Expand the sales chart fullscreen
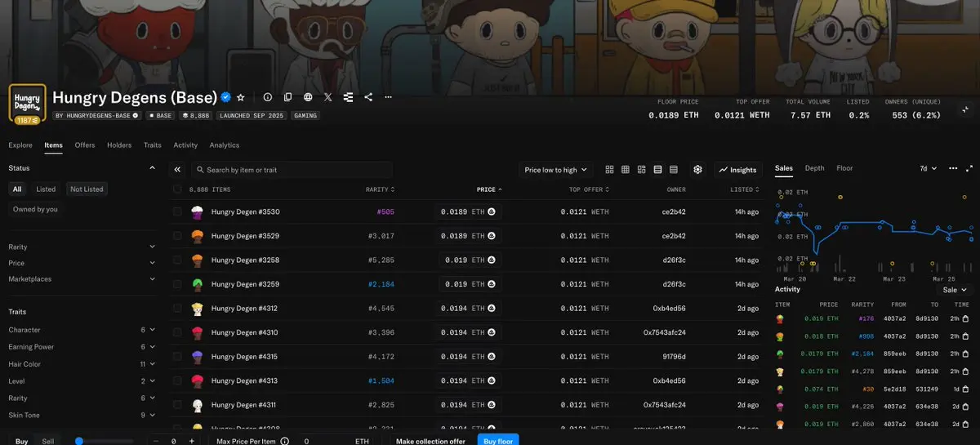The height and width of the screenshot is (445, 980). click(x=969, y=168)
